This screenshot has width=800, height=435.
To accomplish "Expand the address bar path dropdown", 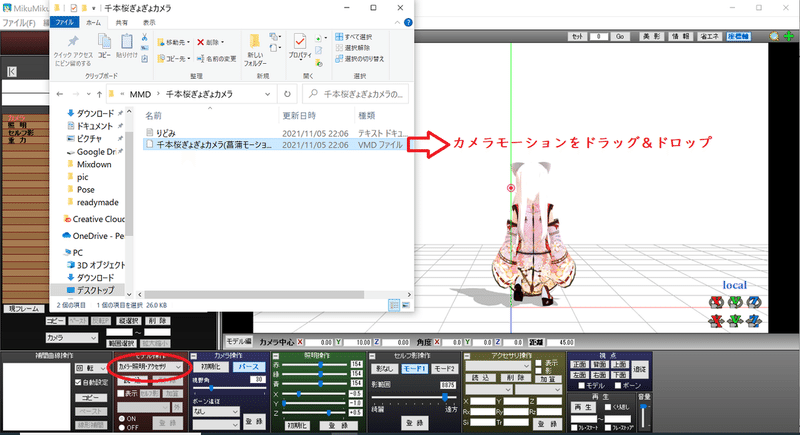I will [x=267, y=94].
